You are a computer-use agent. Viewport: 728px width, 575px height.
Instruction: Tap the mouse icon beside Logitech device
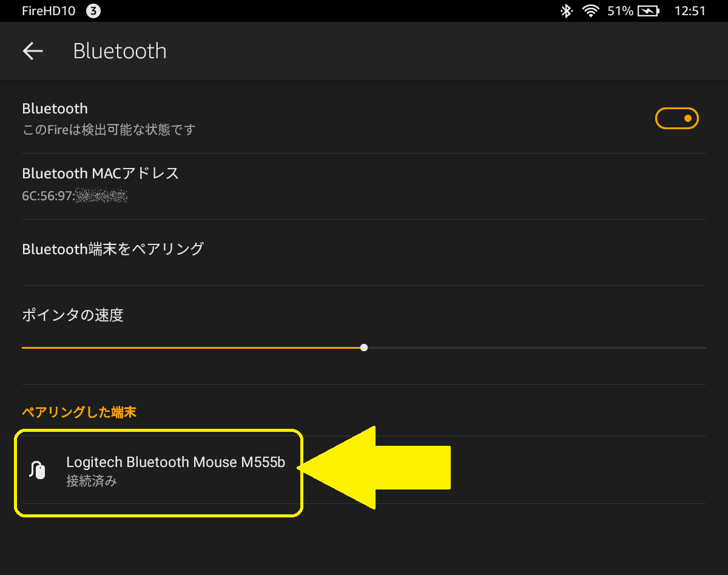38,470
